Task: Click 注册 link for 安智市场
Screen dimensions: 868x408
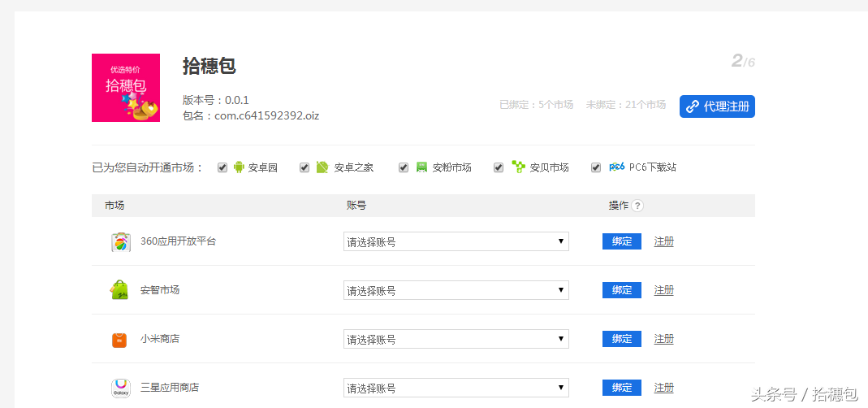Action: point(663,290)
